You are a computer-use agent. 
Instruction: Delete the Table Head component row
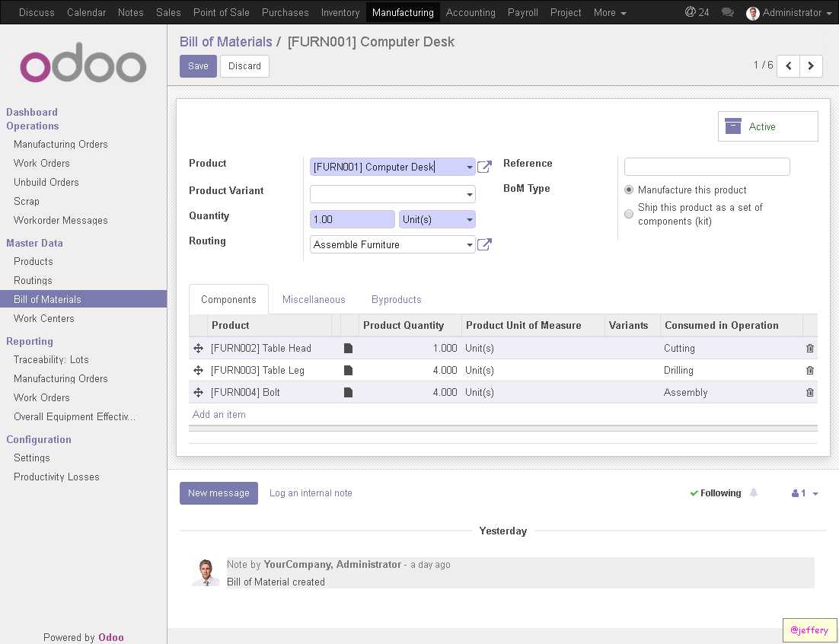click(809, 348)
